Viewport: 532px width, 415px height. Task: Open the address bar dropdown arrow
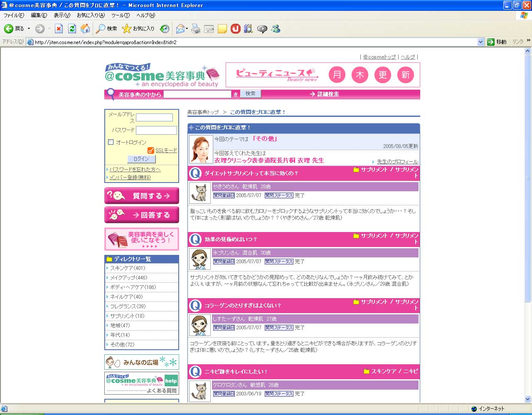(x=480, y=42)
